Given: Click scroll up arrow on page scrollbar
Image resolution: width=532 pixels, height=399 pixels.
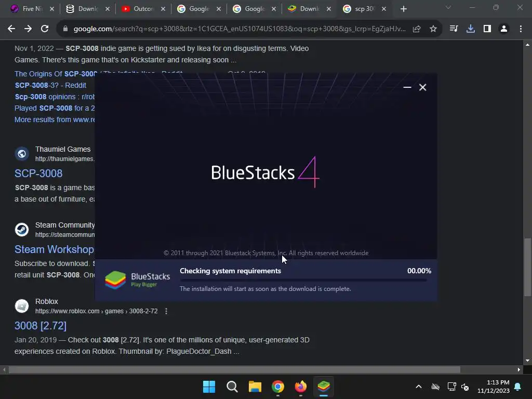Looking at the screenshot, I should [527, 45].
